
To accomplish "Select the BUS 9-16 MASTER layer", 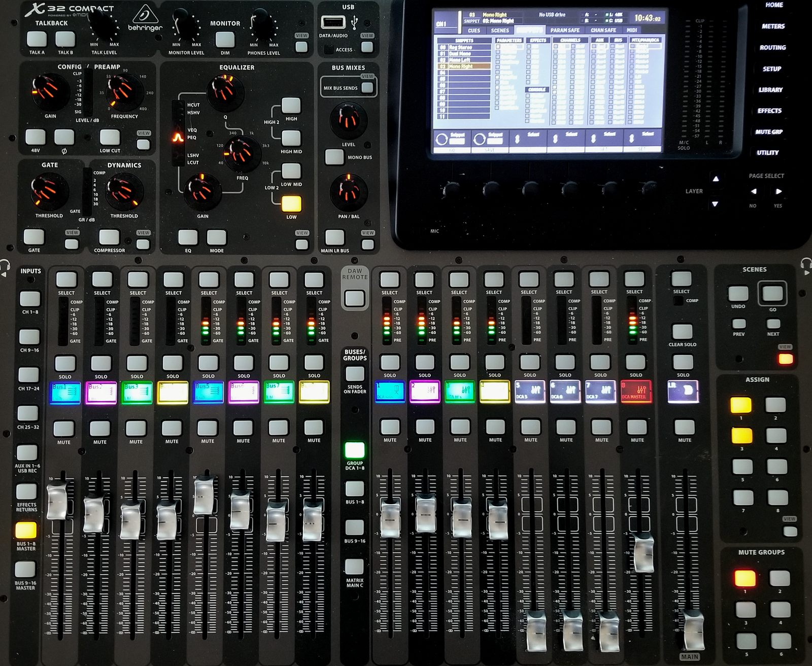I will click(x=25, y=570).
